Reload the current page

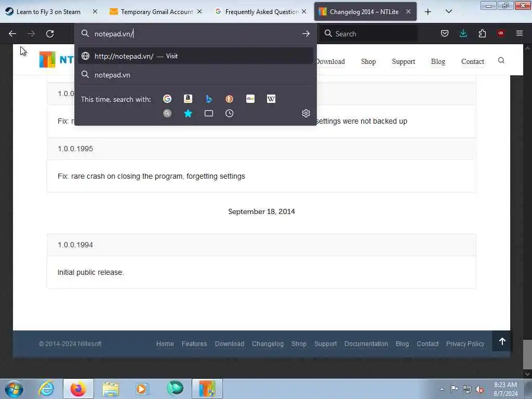pyautogui.click(x=50, y=34)
